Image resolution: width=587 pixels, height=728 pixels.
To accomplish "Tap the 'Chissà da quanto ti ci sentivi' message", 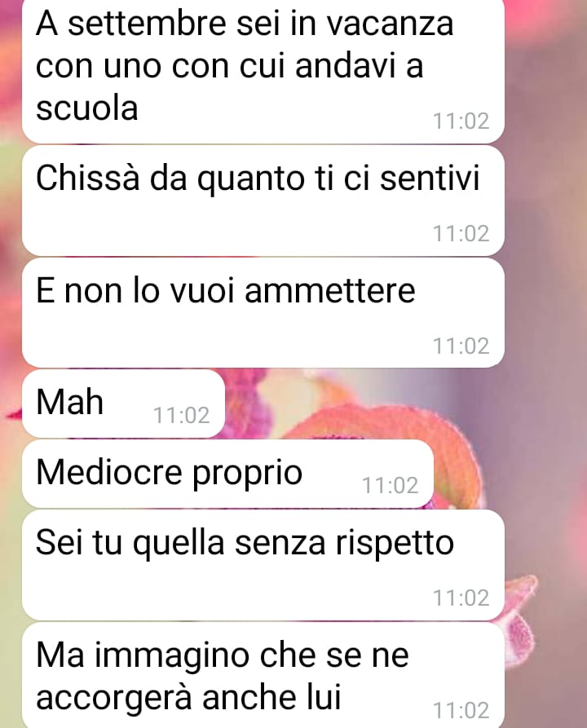I will point(263,201).
